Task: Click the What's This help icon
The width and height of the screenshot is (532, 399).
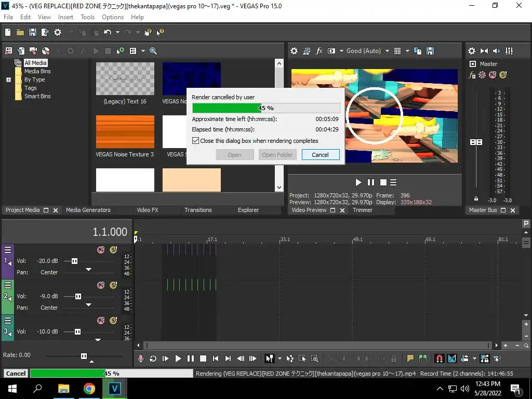Action: (160, 32)
